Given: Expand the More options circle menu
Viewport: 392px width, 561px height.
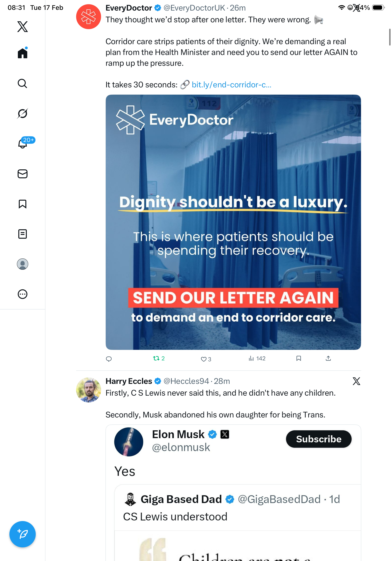Looking at the screenshot, I should tap(23, 294).
